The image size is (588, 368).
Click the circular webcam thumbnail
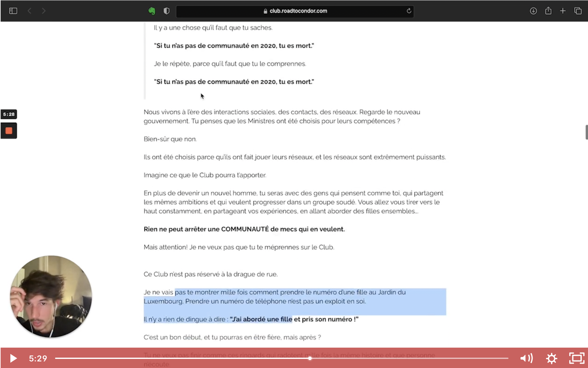[51, 297]
